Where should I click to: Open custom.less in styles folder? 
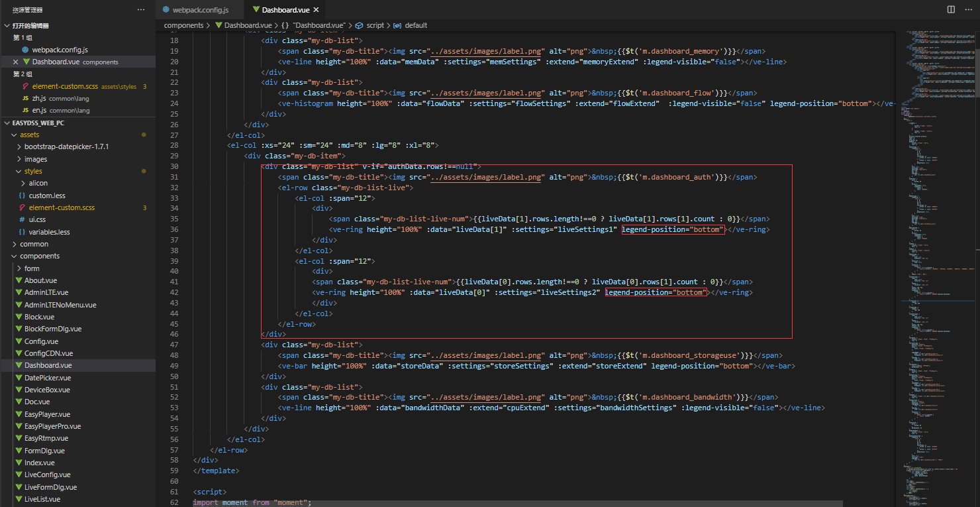(78, 196)
